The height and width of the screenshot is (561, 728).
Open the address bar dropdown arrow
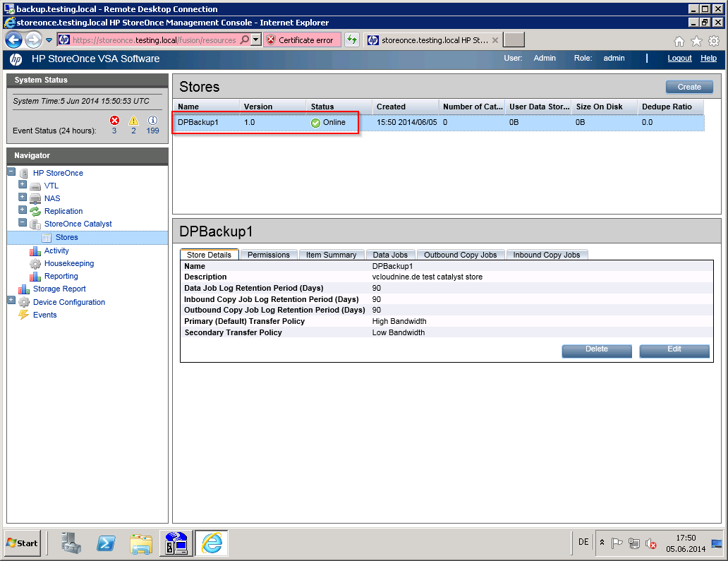pos(256,40)
